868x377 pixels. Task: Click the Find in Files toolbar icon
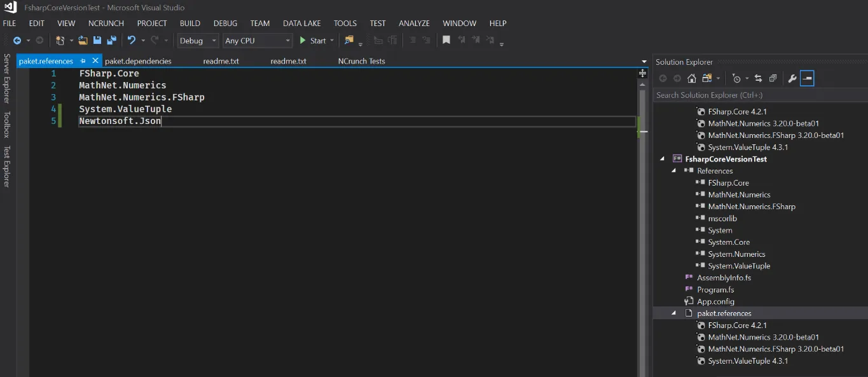(349, 41)
